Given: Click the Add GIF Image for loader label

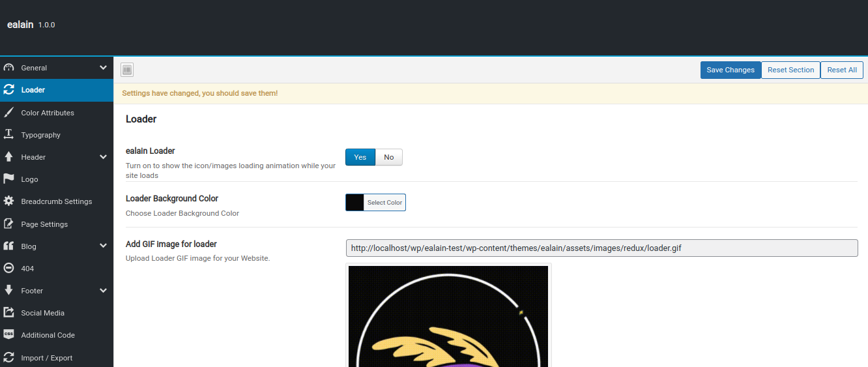Looking at the screenshot, I should click(171, 244).
